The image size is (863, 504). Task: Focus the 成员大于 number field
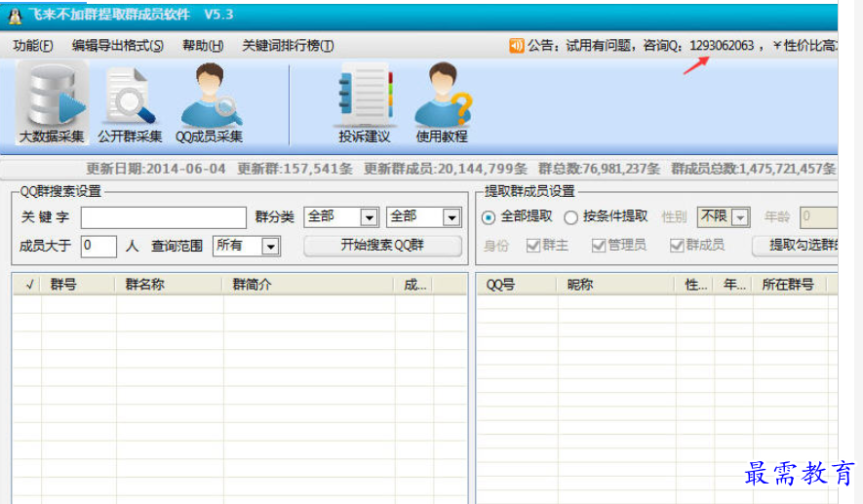point(98,246)
